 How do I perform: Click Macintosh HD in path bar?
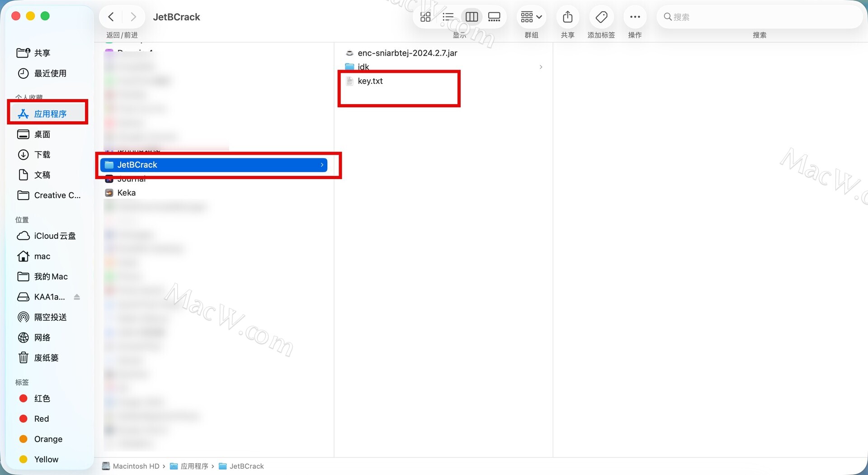[x=136, y=466]
